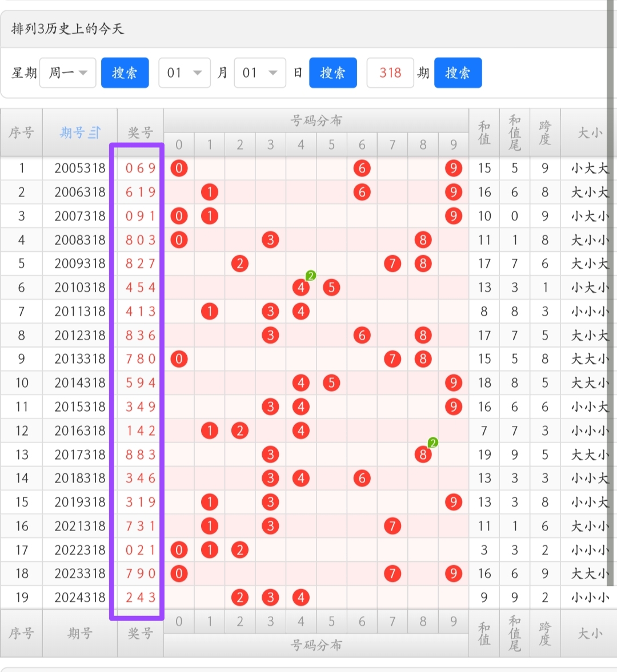Screen dimensions: 617x672
Task: Click the red ball 7 in row 2023318
Action: coord(392,573)
